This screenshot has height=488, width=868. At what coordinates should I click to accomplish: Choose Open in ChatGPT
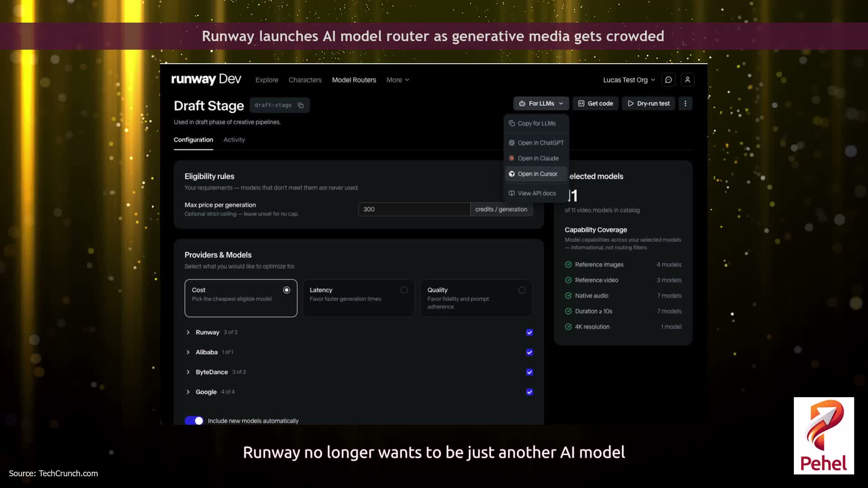pyautogui.click(x=536, y=143)
